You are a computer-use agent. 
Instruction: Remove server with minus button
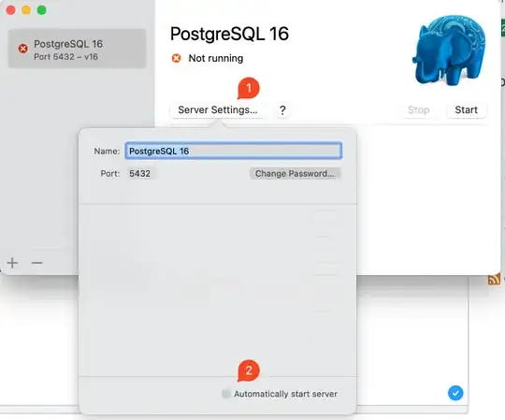click(37, 263)
